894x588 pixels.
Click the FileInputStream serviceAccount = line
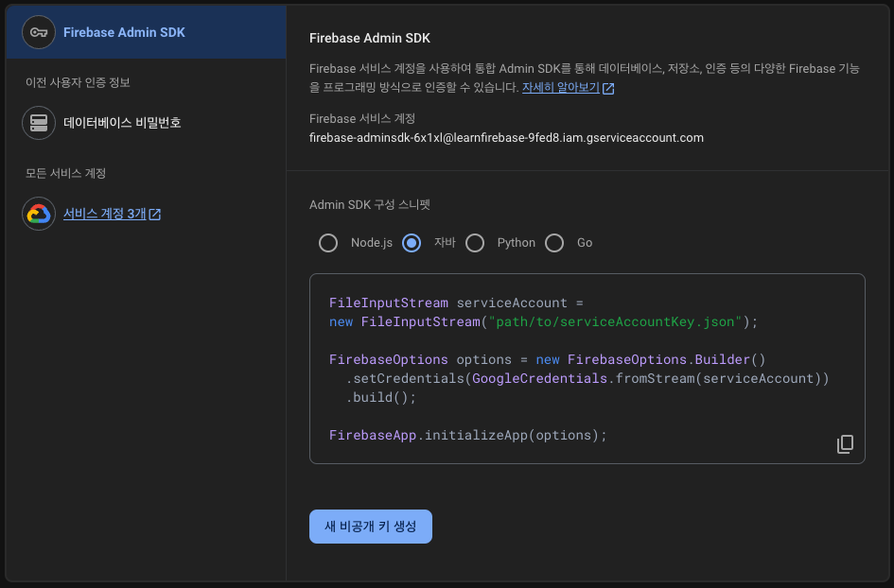click(456, 303)
